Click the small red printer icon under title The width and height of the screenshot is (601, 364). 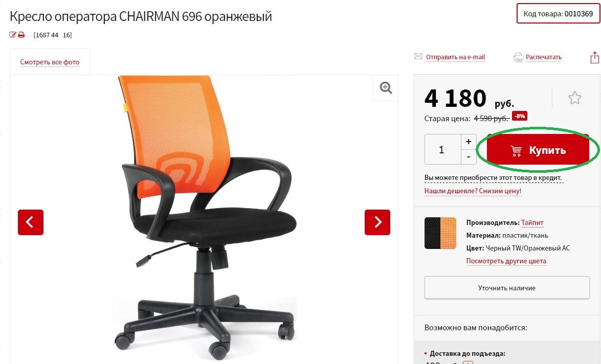(x=21, y=35)
